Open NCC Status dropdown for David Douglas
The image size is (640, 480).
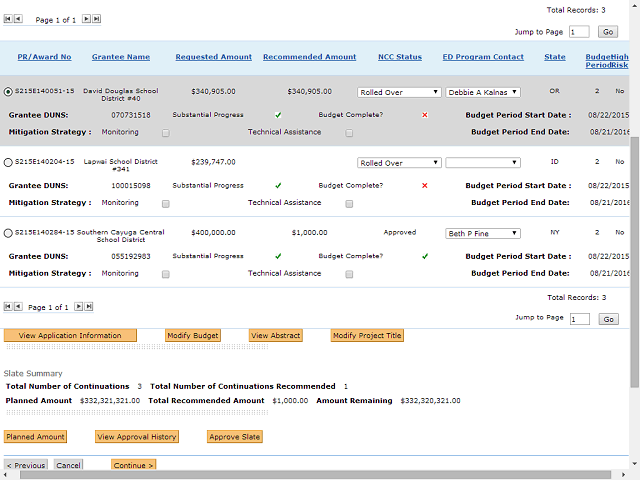click(x=399, y=92)
